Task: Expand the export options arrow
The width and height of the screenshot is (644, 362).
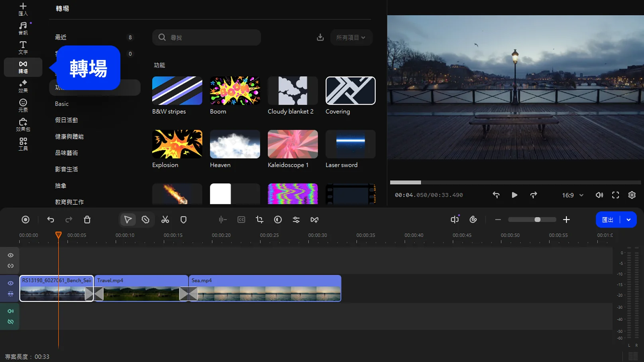Action: (x=628, y=220)
